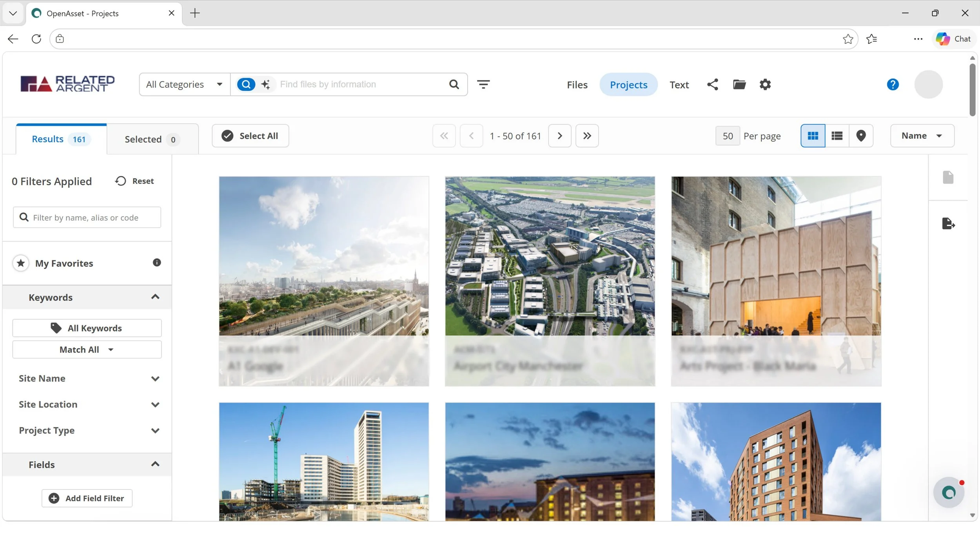Open the All Keywords button
Viewport: 980px width, 551px height.
click(x=87, y=328)
